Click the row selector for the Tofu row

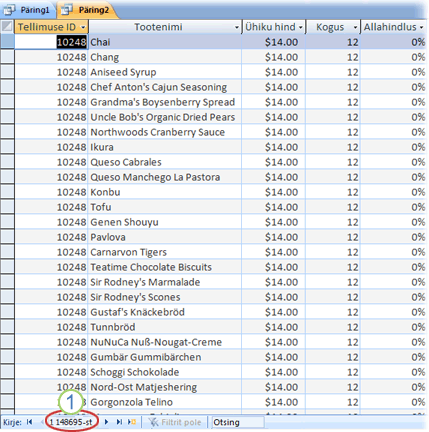click(x=7, y=207)
